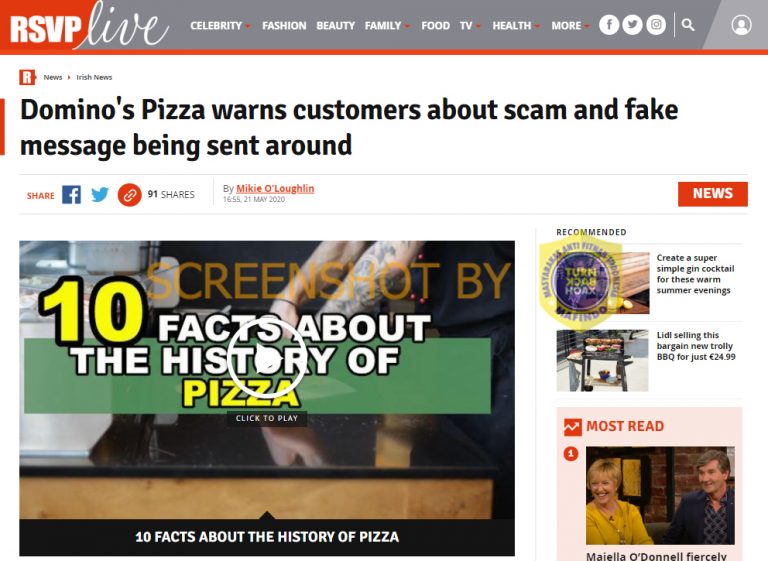Open the Facebook icon in header
The width and height of the screenshot is (768, 561).
click(609, 25)
